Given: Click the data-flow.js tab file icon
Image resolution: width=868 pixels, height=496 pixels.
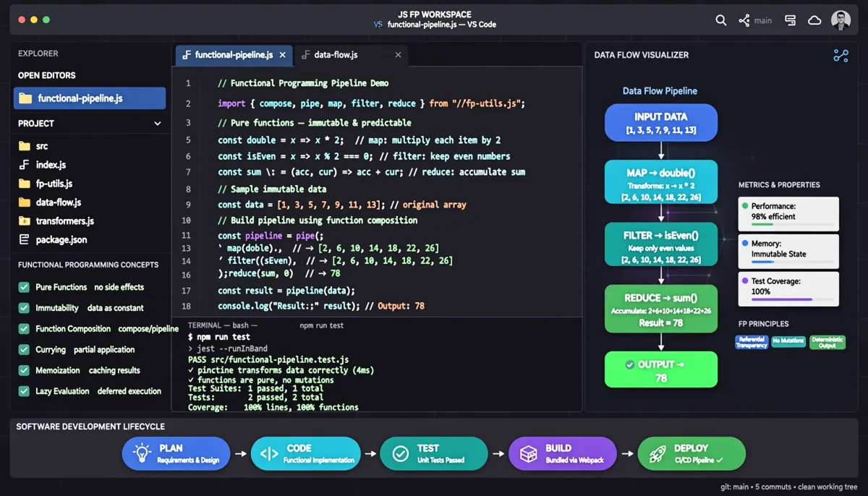Looking at the screenshot, I should click(x=305, y=55).
